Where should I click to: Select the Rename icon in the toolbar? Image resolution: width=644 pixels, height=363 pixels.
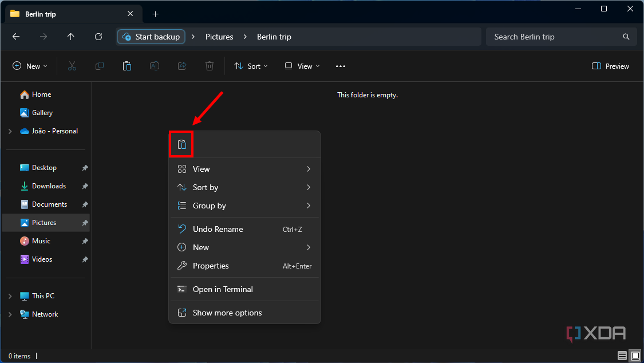(155, 66)
